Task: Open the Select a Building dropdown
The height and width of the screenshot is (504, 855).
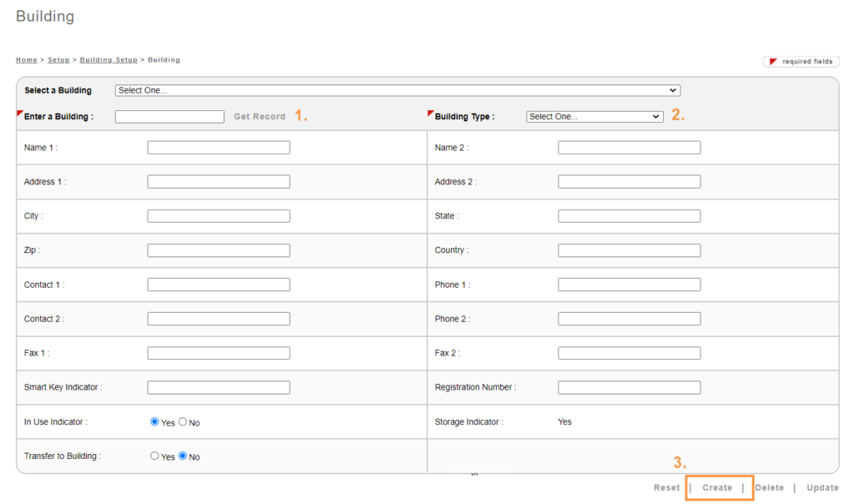Action: pos(397,90)
